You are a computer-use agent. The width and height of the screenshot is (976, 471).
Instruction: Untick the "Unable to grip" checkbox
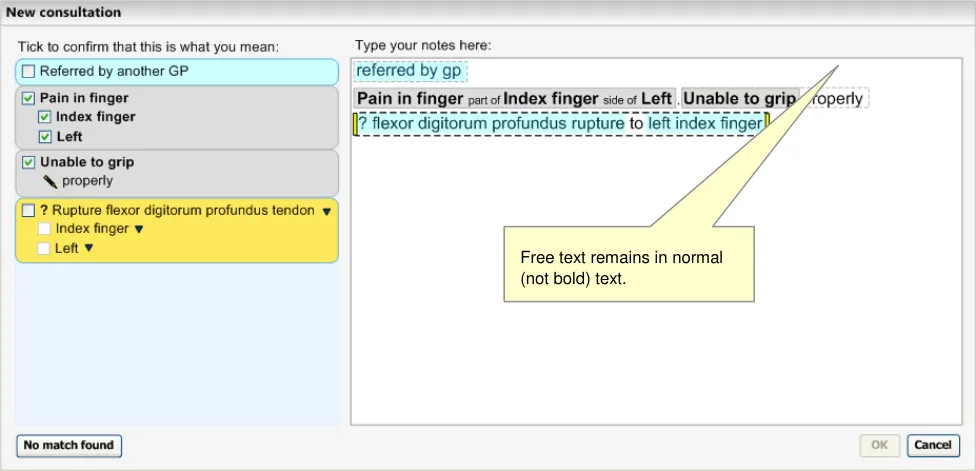tap(29, 162)
